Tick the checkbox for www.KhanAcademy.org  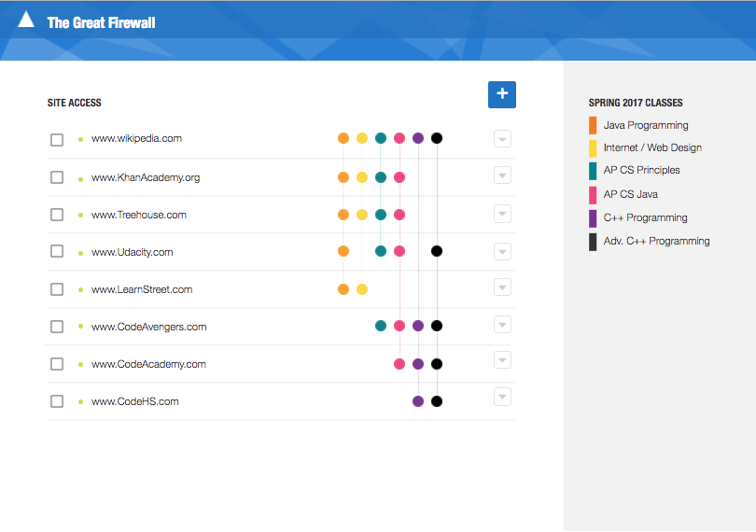click(x=57, y=177)
